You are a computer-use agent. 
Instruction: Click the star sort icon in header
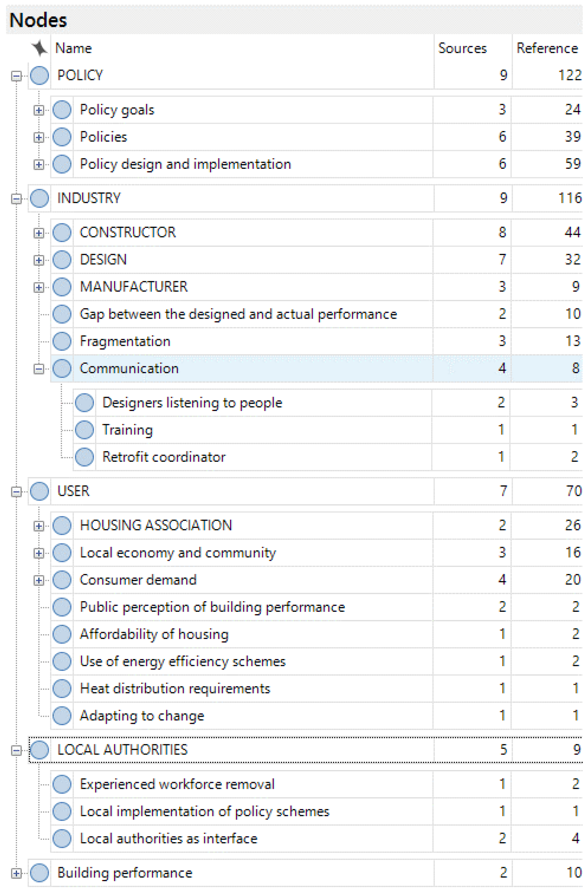(39, 48)
